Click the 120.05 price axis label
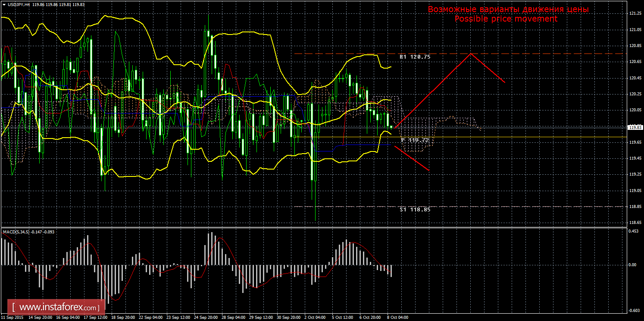 pyautogui.click(x=635, y=110)
